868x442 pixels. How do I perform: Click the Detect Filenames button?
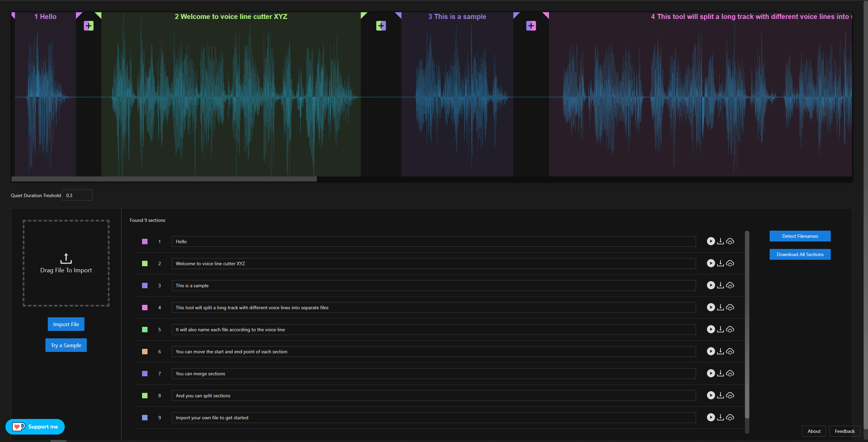pos(800,236)
